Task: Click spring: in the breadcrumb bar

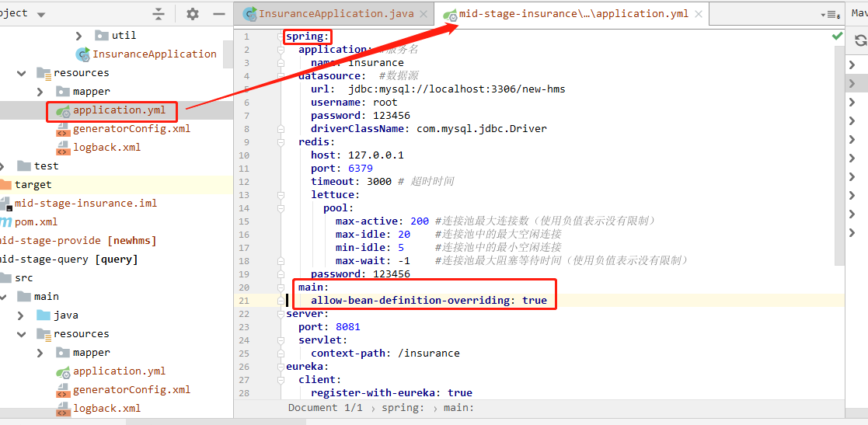Action: (x=403, y=408)
